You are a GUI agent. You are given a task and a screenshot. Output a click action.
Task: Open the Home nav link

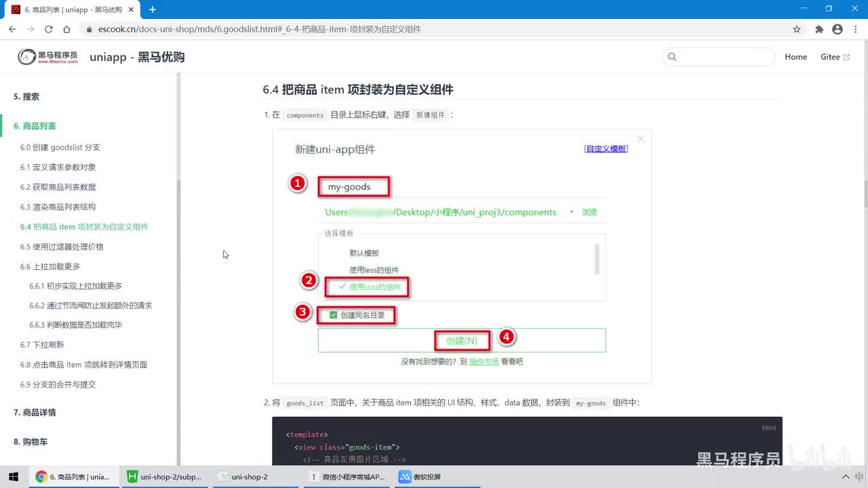click(795, 57)
